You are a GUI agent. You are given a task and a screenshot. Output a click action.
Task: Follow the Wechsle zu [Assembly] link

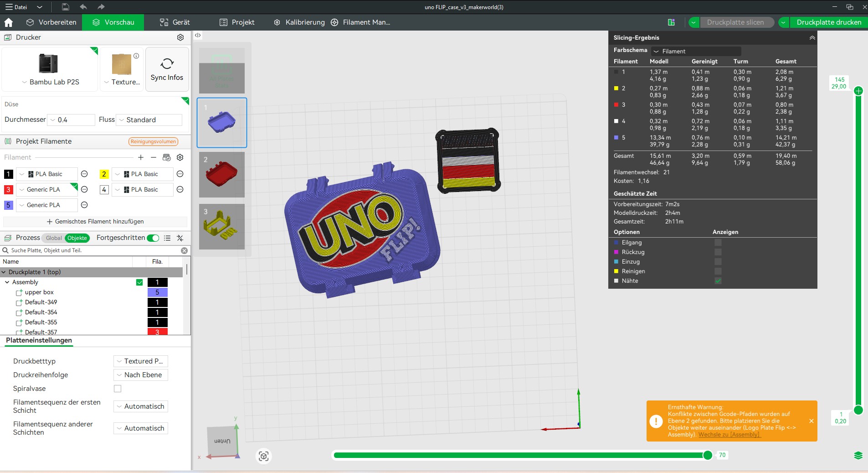(x=729, y=435)
